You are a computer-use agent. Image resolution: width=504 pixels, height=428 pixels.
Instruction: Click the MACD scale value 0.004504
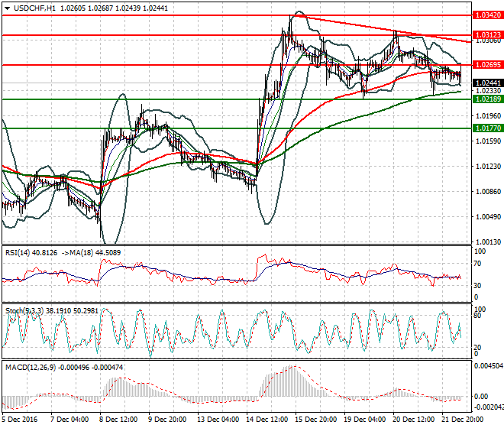pyautogui.click(x=489, y=366)
